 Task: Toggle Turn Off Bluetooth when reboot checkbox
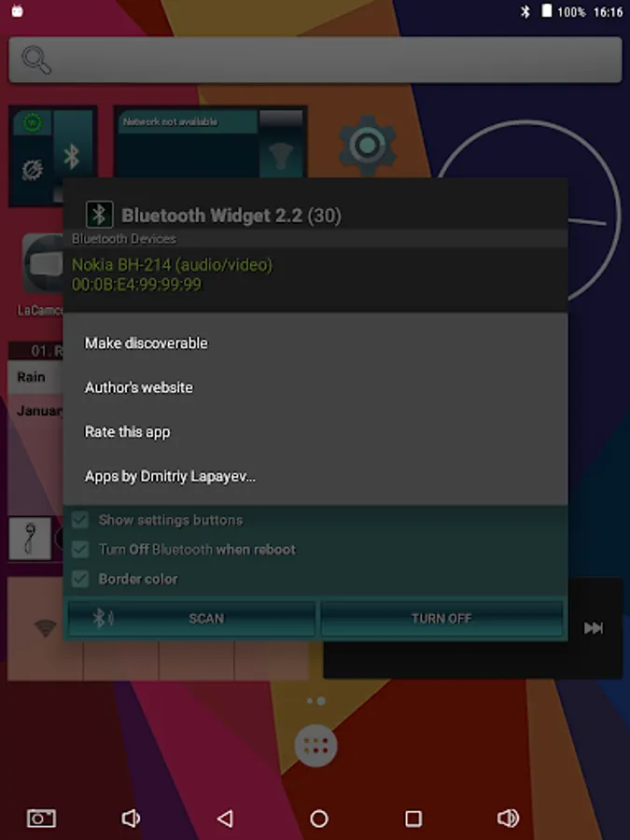pyautogui.click(x=80, y=549)
